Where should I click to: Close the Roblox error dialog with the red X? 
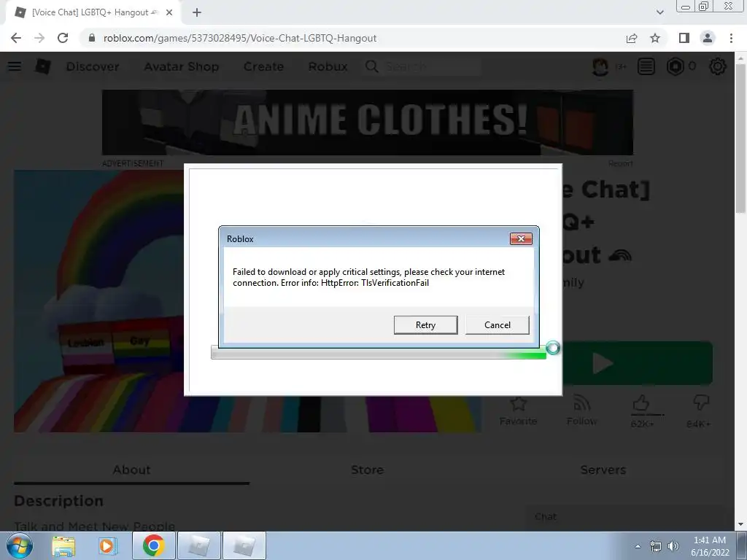pyautogui.click(x=521, y=238)
